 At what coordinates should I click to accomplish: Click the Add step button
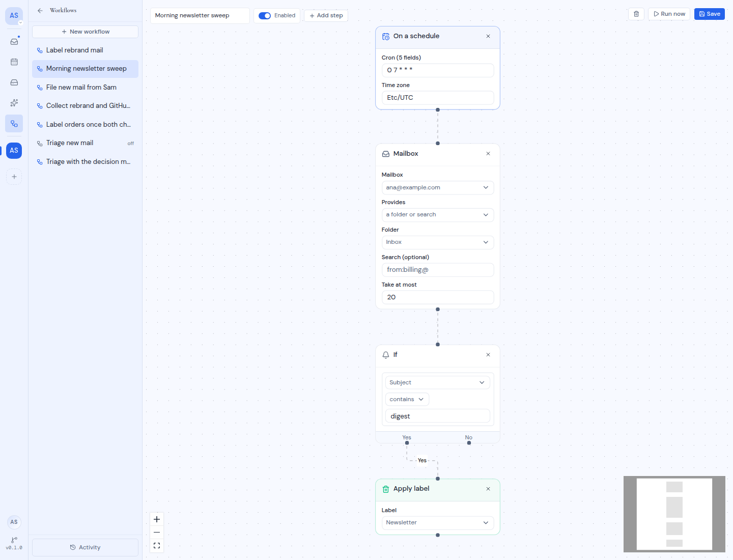pos(326,16)
